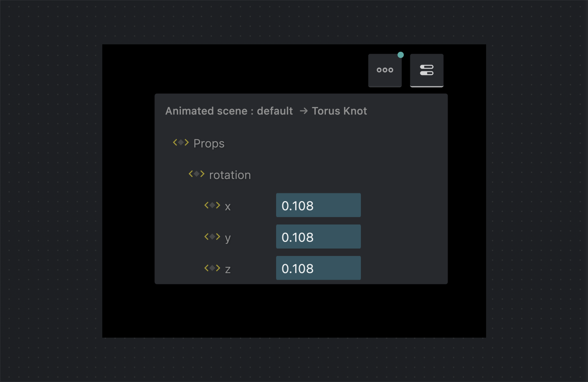Image resolution: width=588 pixels, height=382 pixels.
Task: Select the Animated scene : default breadcrumb
Action: click(229, 111)
